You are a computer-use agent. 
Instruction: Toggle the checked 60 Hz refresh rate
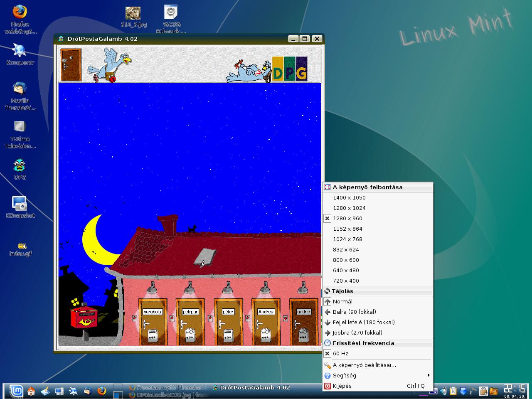[x=378, y=354]
